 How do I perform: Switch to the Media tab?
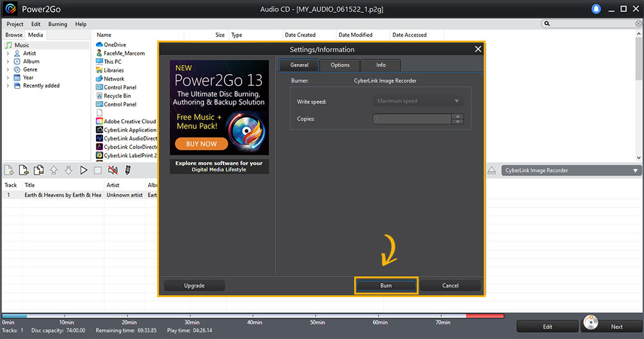click(35, 35)
